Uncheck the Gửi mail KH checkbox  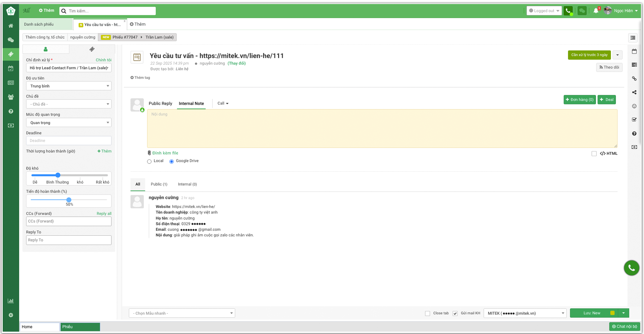pos(455,313)
